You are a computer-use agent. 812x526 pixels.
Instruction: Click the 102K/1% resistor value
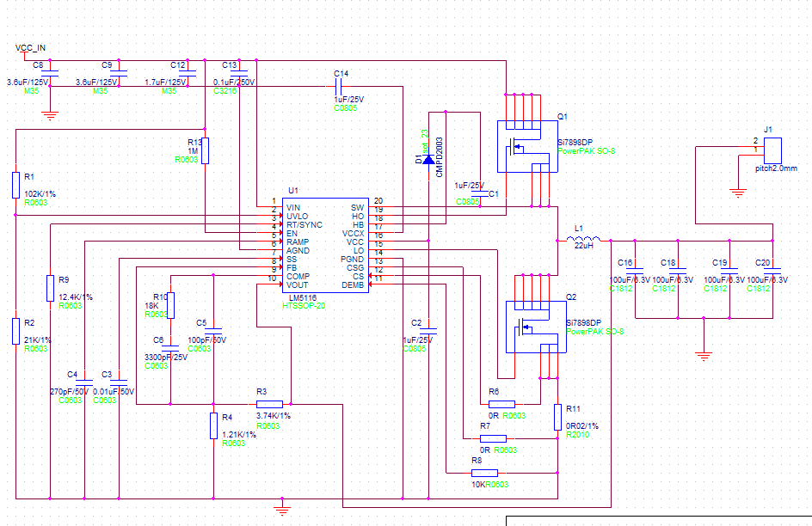[x=40, y=194]
